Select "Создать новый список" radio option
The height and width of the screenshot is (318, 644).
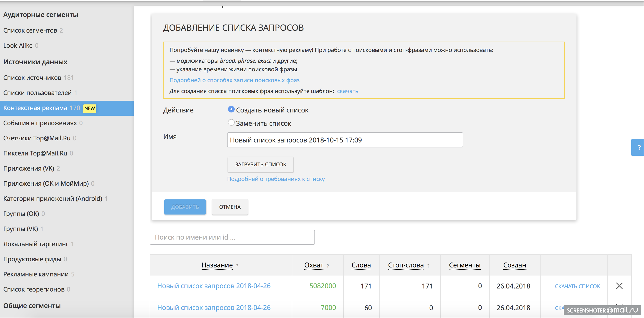coord(231,110)
